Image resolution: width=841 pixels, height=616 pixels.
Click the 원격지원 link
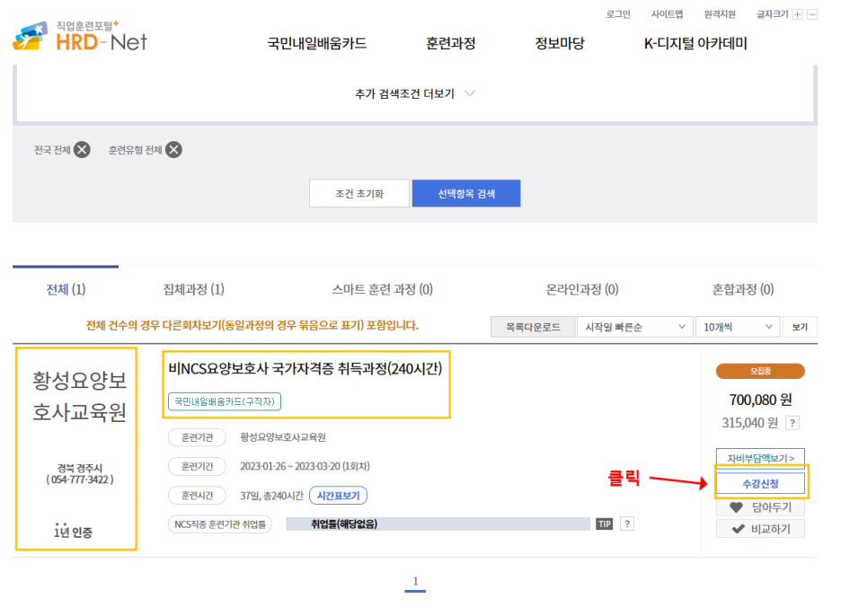click(x=720, y=14)
